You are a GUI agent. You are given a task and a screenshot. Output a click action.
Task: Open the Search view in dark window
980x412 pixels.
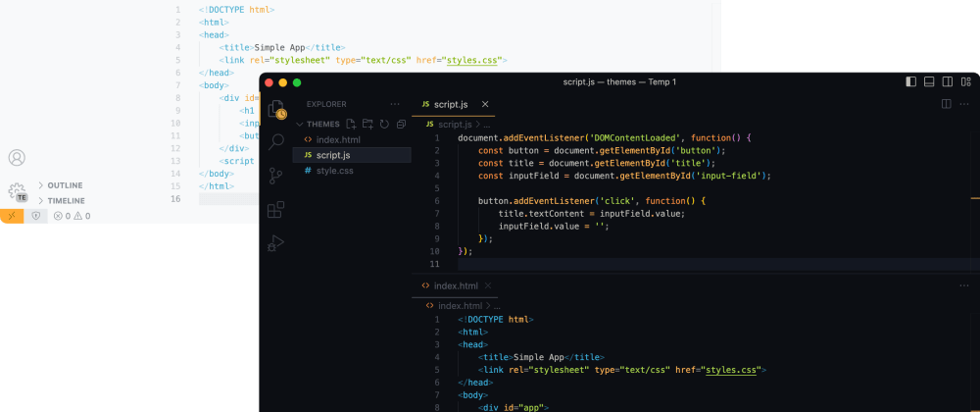(276, 142)
